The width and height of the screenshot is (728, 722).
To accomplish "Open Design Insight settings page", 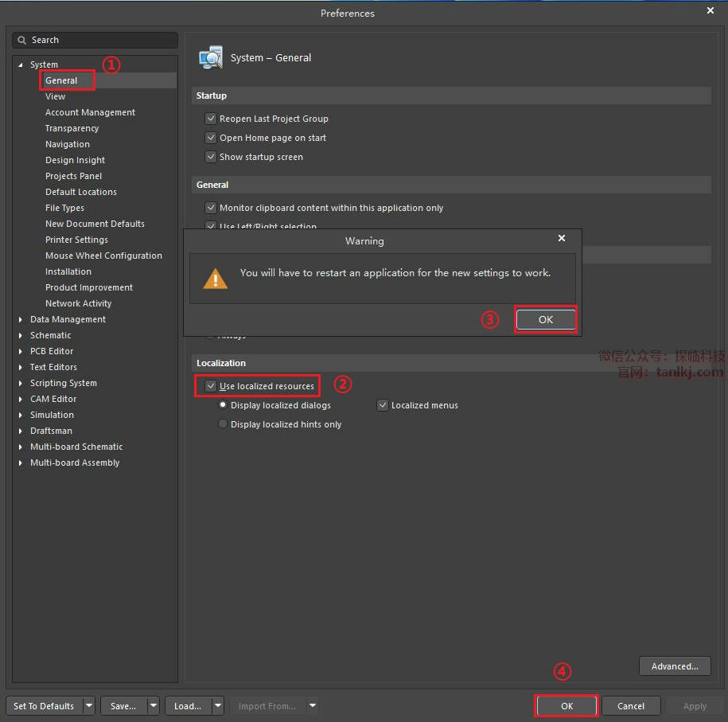I will (x=76, y=160).
